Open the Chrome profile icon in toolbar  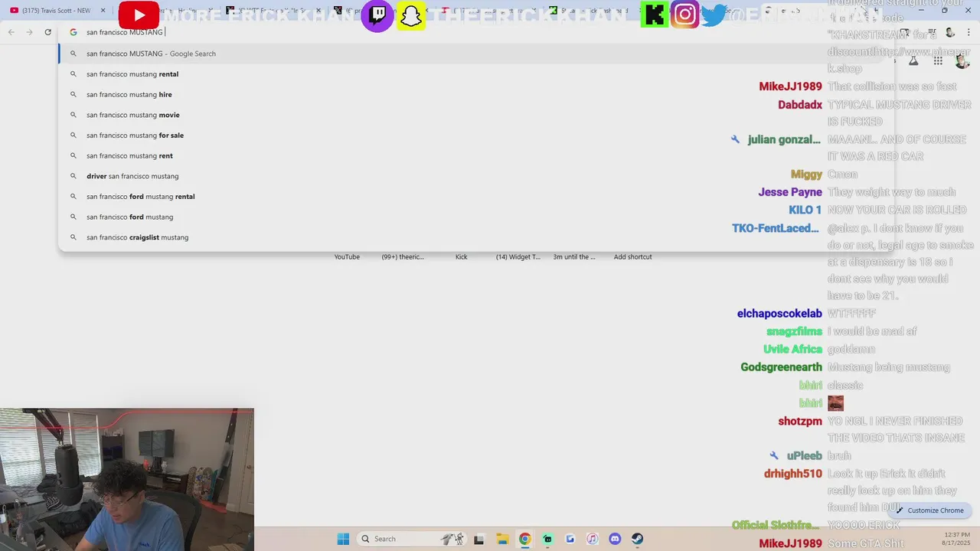(x=950, y=32)
